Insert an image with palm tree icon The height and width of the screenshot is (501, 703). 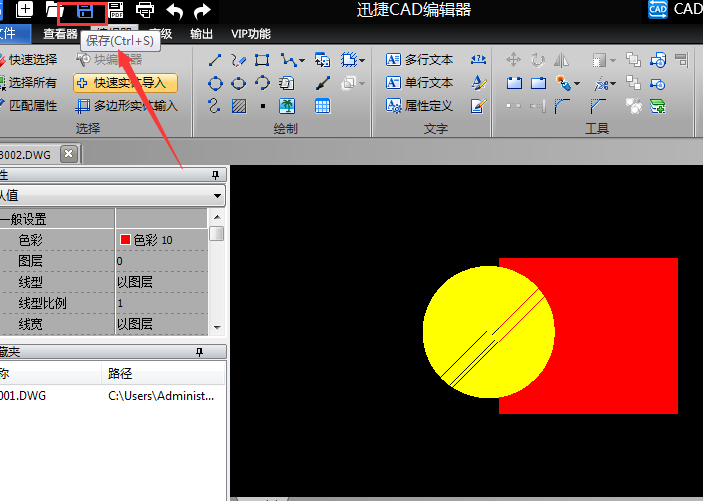pos(287,106)
